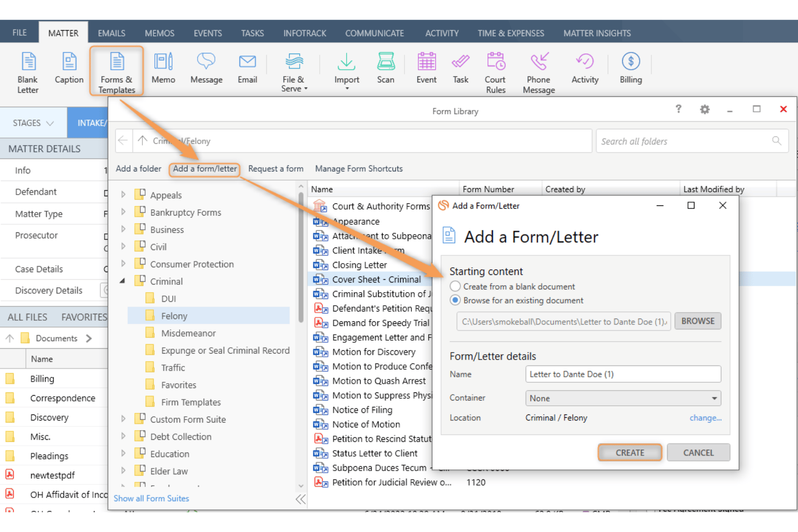Open the Container dropdown
Screen dimensions: 798x532
(623, 398)
